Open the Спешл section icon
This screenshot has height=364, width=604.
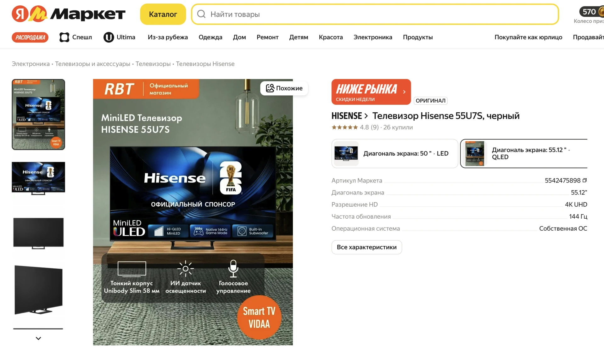click(x=64, y=37)
